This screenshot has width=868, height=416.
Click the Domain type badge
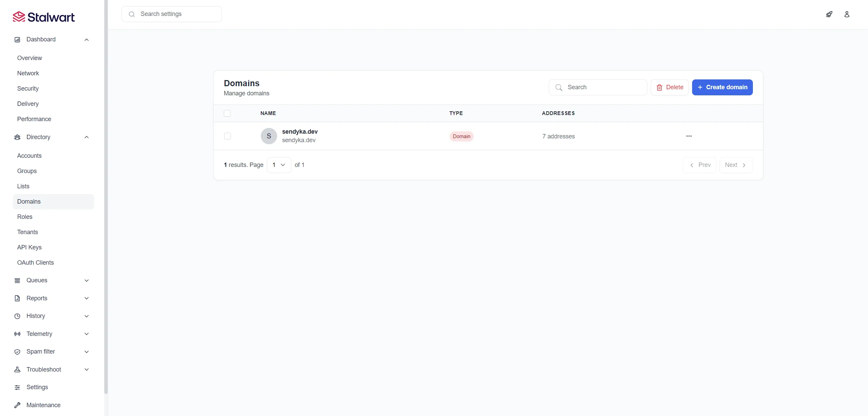coord(462,136)
